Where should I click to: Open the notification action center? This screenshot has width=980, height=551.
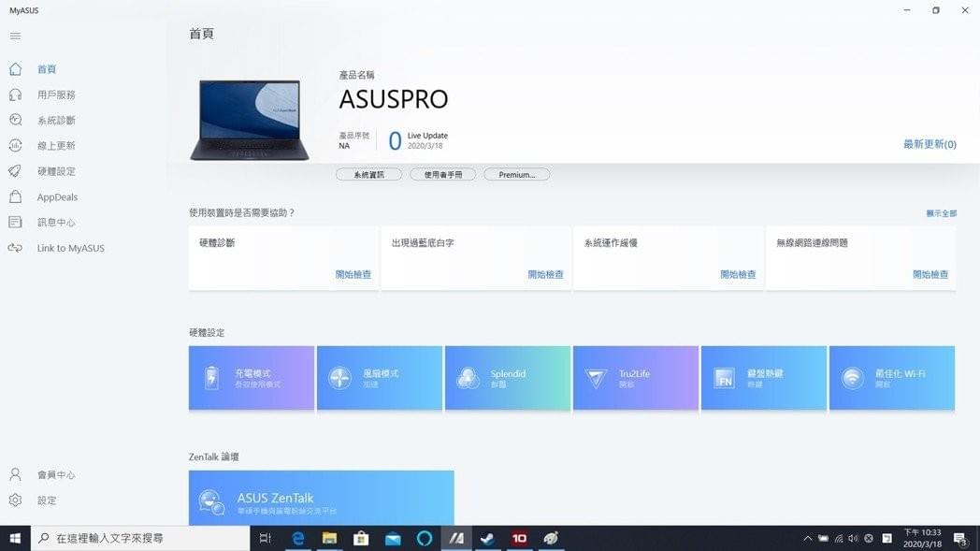pos(960,539)
